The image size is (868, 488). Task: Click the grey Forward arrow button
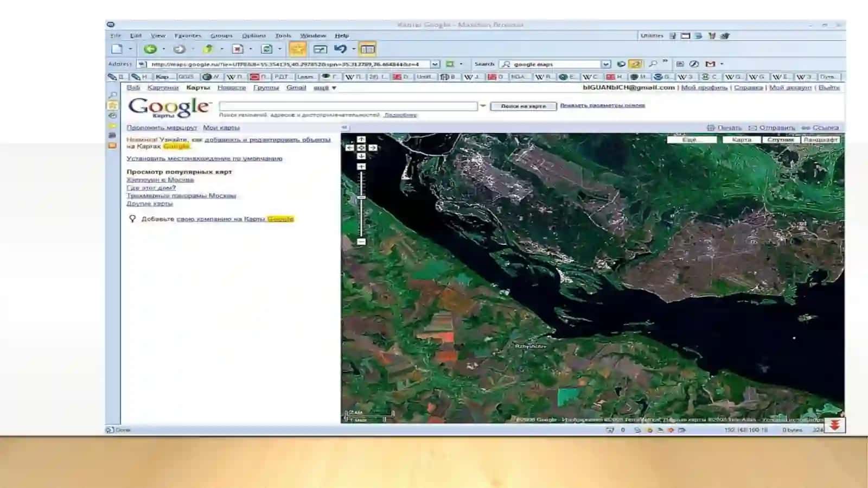[x=179, y=49]
